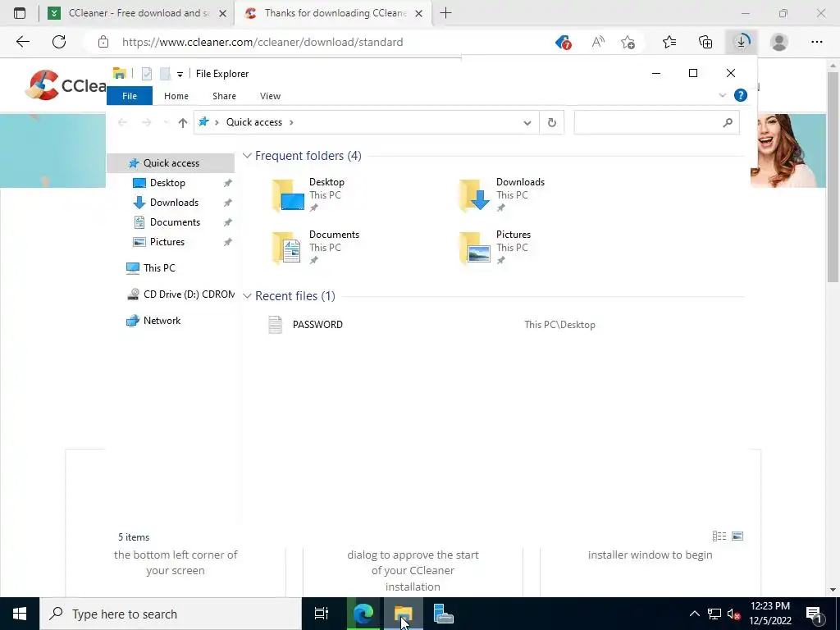Go back in the Edge browser
Screen dimensions: 840x630
[22, 42]
